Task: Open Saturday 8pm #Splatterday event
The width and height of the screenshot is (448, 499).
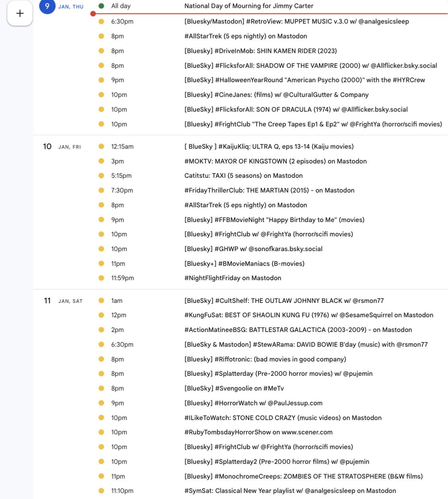Action: point(278,374)
